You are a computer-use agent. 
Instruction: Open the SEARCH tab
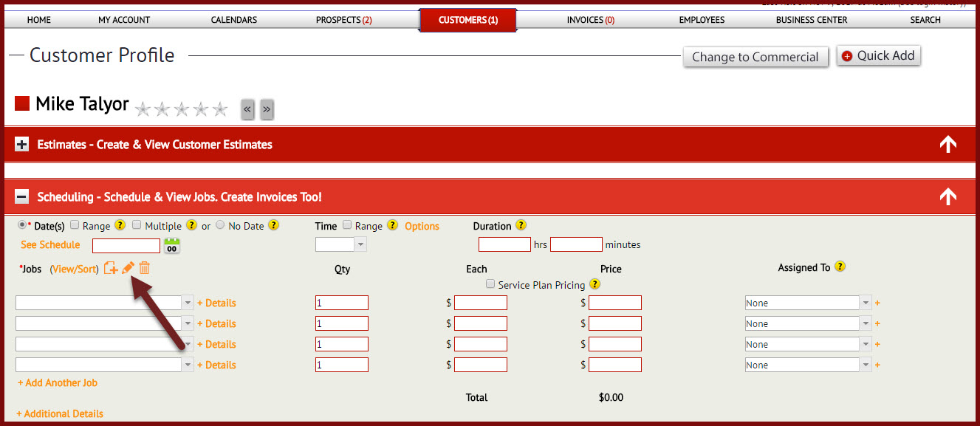click(x=925, y=20)
